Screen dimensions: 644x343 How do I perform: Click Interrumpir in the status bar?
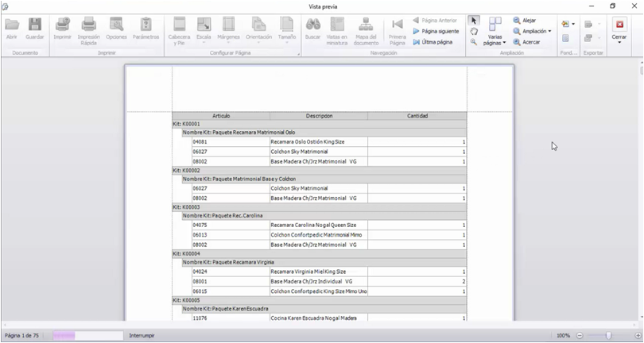[142, 336]
